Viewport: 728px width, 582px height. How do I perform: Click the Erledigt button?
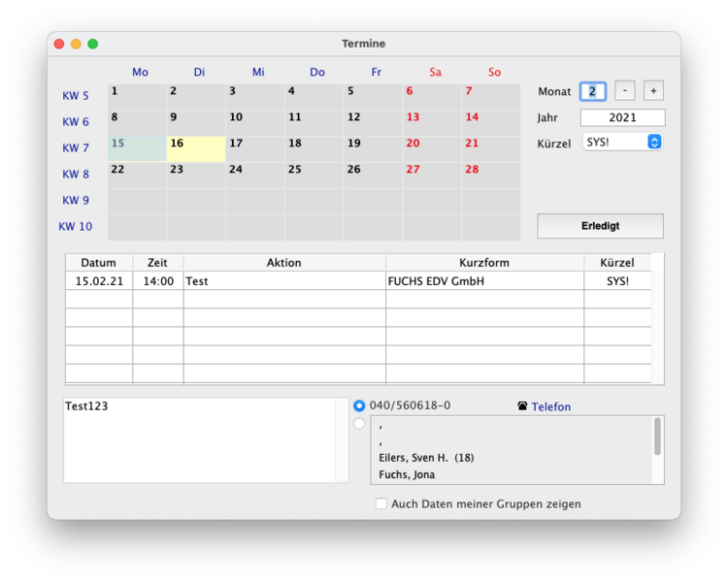600,226
